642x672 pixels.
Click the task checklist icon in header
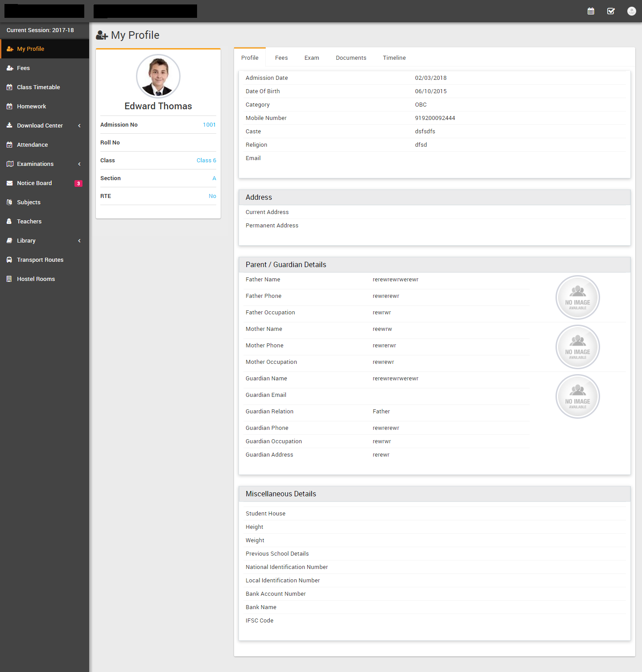(611, 11)
